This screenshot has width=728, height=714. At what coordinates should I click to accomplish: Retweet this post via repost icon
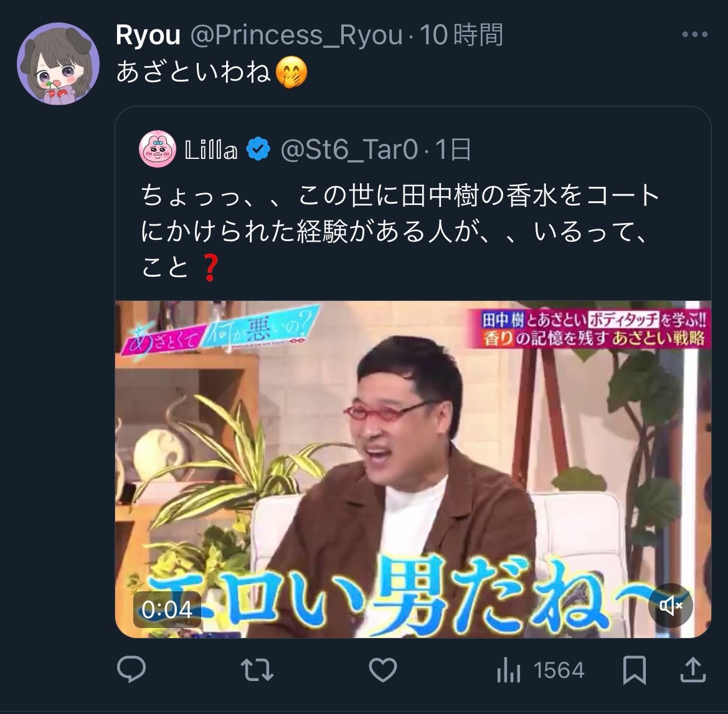pos(257,670)
